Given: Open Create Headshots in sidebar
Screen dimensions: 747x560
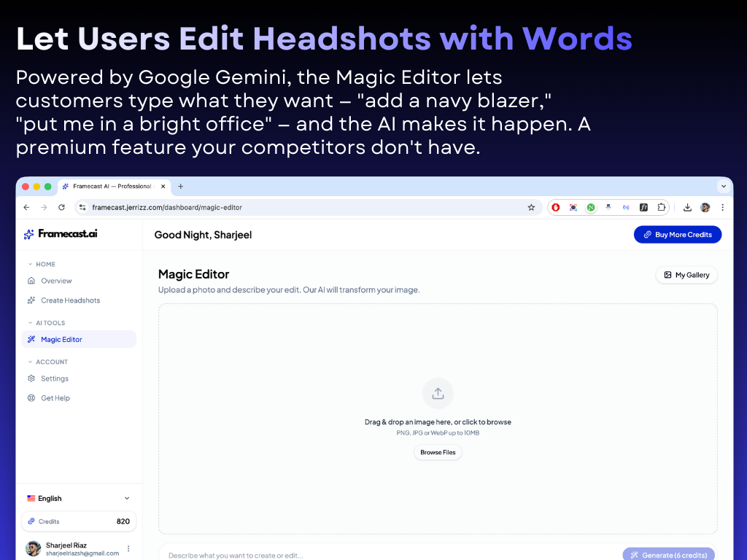Looking at the screenshot, I should [79, 300].
